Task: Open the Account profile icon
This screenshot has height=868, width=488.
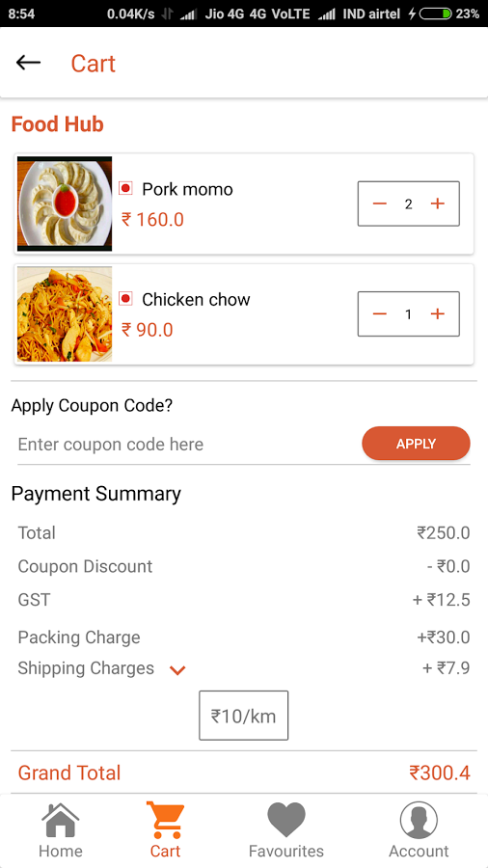Action: click(419, 820)
